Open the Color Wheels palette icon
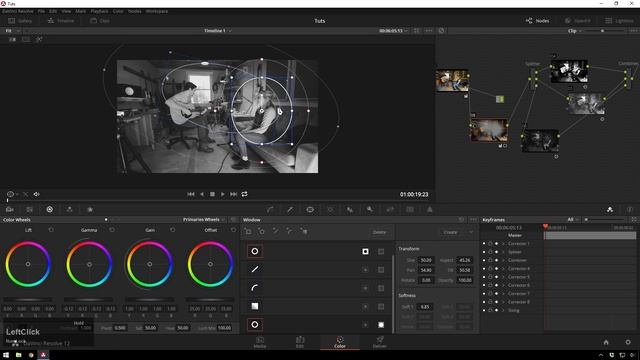Viewport: 640px width, 360px height. (49, 209)
